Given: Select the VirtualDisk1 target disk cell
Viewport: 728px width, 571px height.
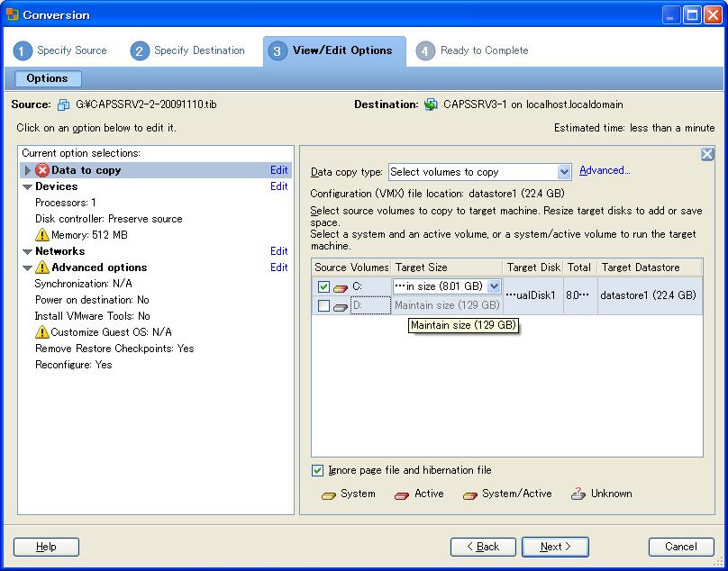Looking at the screenshot, I should tap(533, 295).
